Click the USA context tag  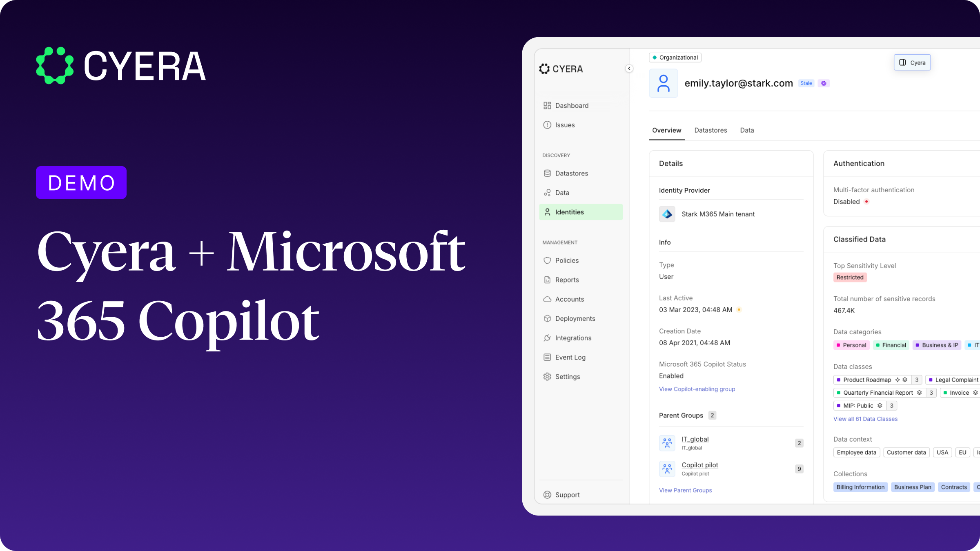tap(942, 453)
